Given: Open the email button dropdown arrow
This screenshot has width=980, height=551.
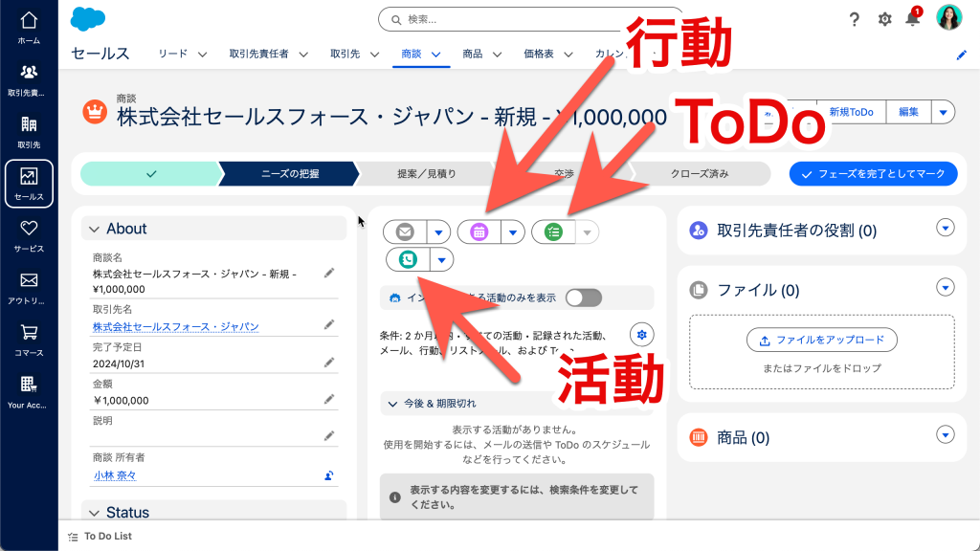Looking at the screenshot, I should [x=438, y=232].
